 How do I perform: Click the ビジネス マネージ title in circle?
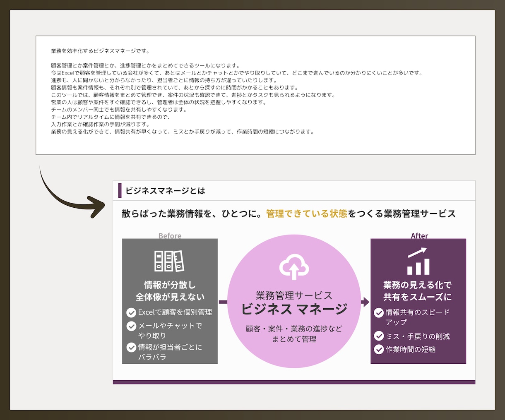(x=294, y=309)
